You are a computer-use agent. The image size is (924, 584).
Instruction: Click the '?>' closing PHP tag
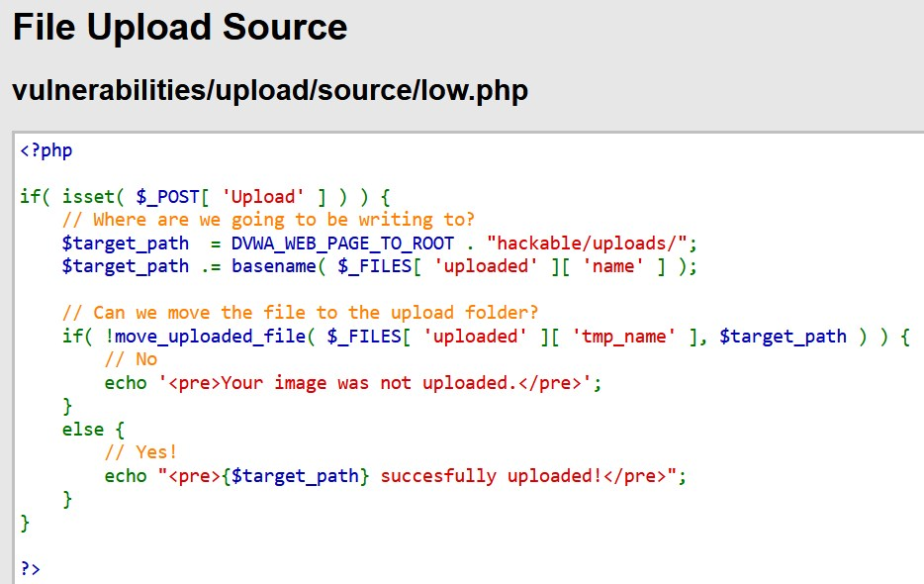coord(30,569)
